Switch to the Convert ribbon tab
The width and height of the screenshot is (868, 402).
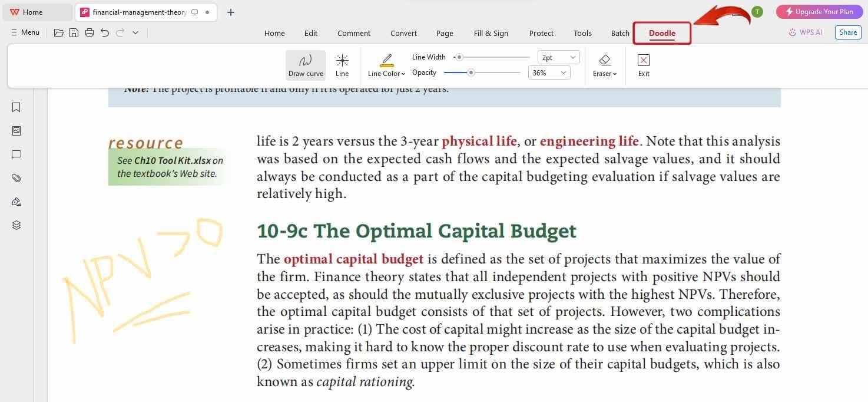[x=403, y=33]
